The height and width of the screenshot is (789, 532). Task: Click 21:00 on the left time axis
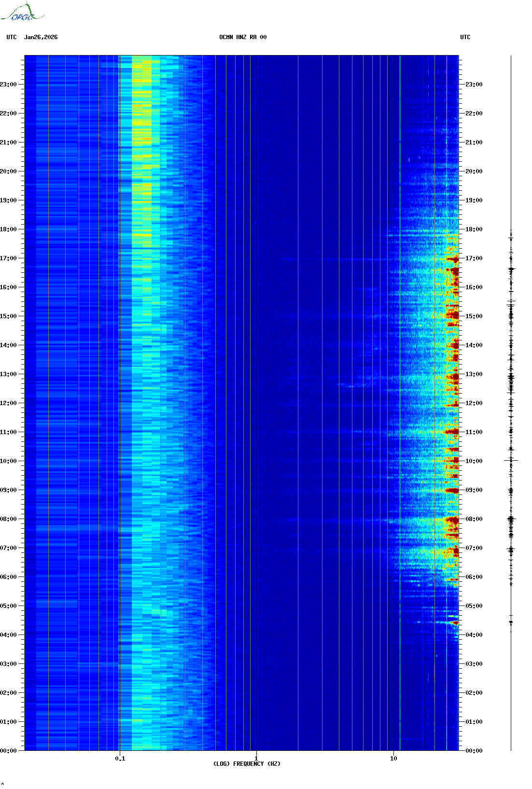click(8, 142)
